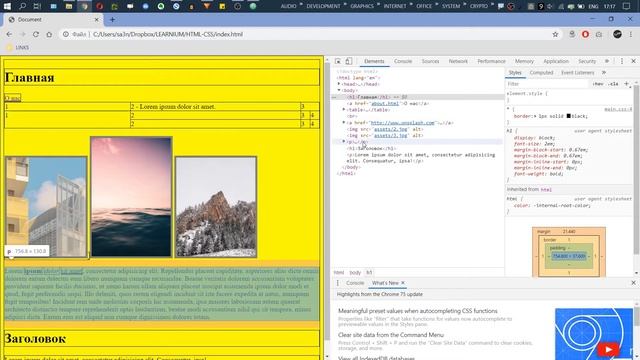This screenshot has height=360, width=640.
Task: Toggle the .cls classes button
Action: (613, 84)
